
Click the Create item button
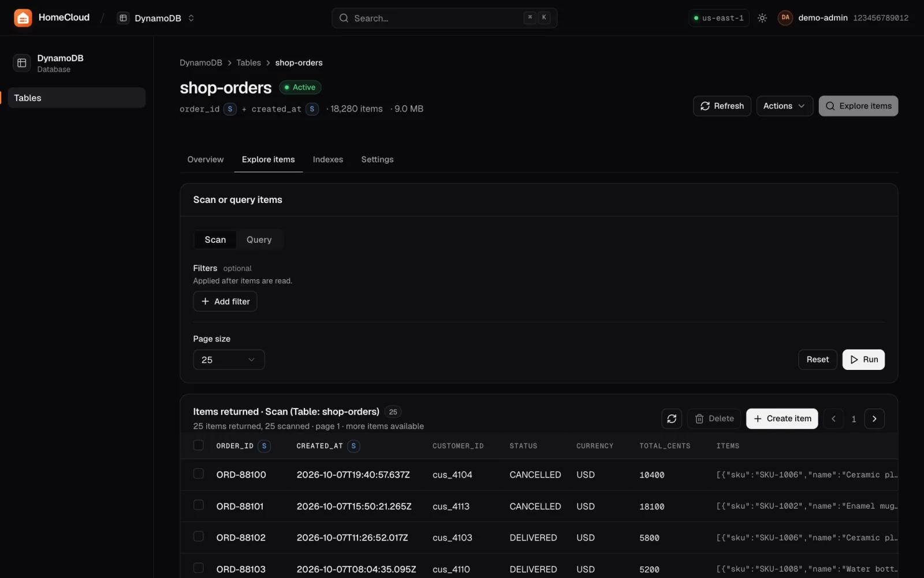(x=782, y=418)
